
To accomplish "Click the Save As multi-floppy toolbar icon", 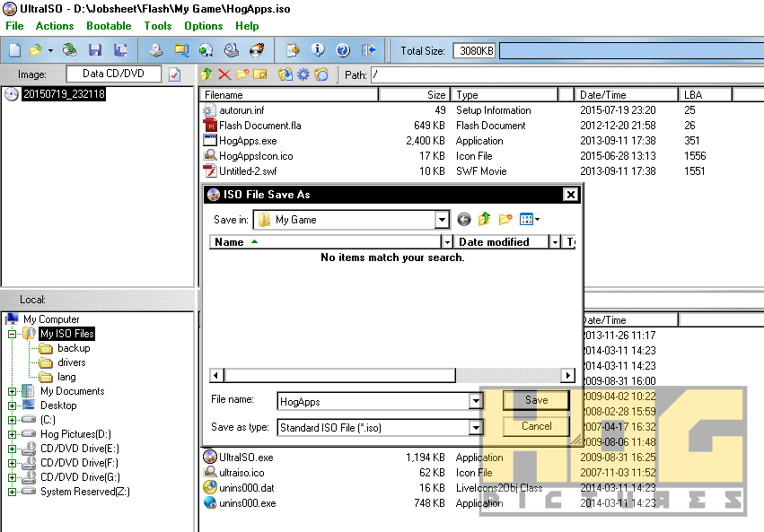I will pyautogui.click(x=120, y=50).
